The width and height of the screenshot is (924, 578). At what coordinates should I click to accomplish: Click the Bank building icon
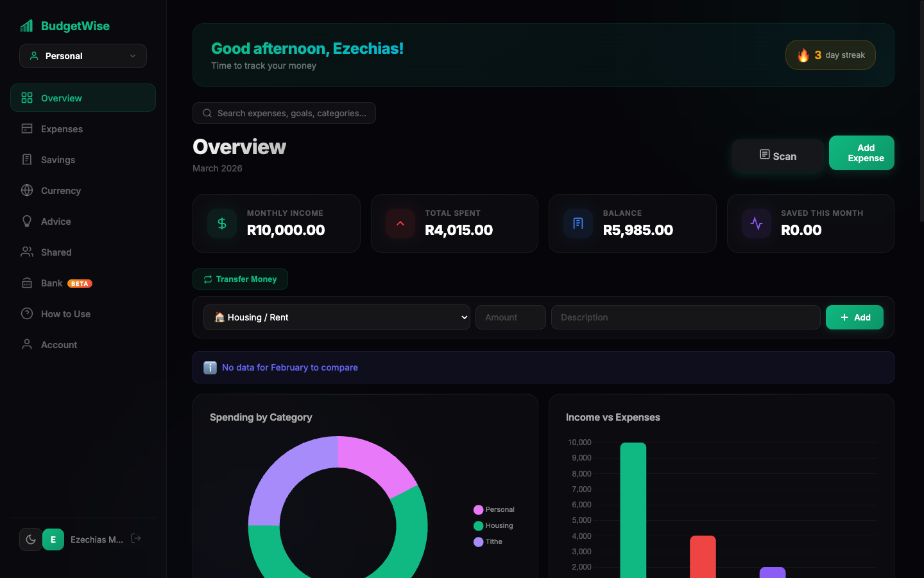[27, 283]
